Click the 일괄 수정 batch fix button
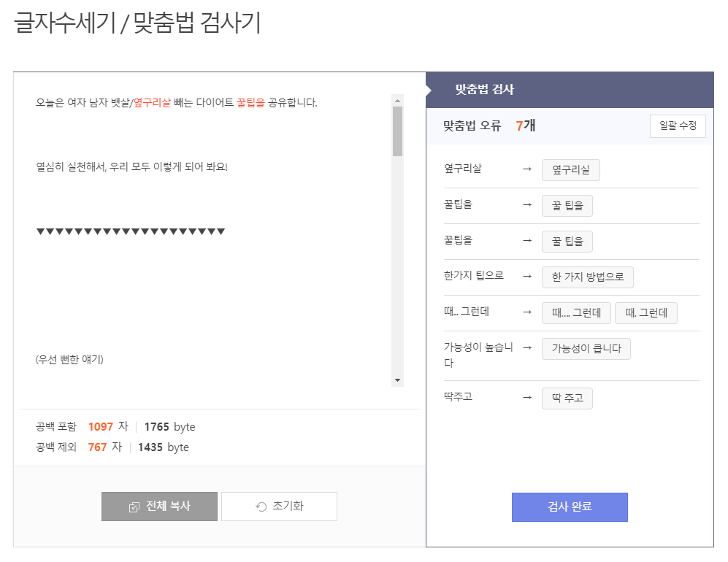Screen dimensions: 728x562 point(678,126)
